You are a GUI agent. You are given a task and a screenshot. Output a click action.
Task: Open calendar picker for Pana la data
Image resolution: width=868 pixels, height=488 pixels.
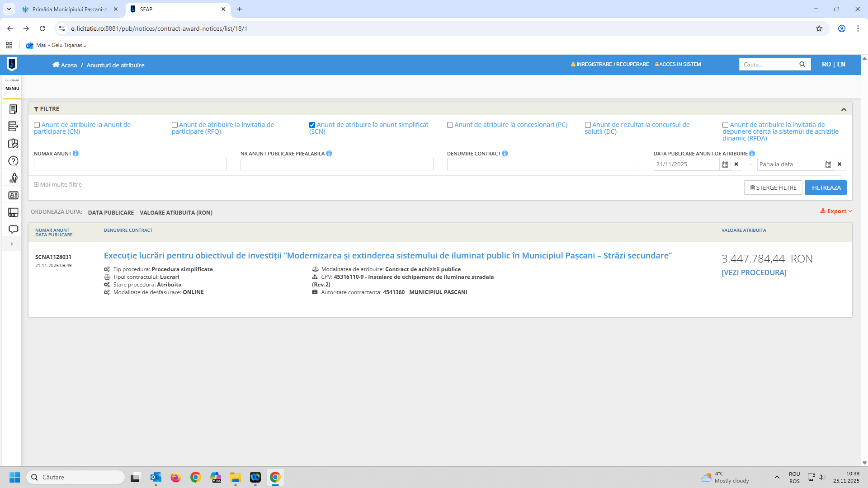click(828, 164)
